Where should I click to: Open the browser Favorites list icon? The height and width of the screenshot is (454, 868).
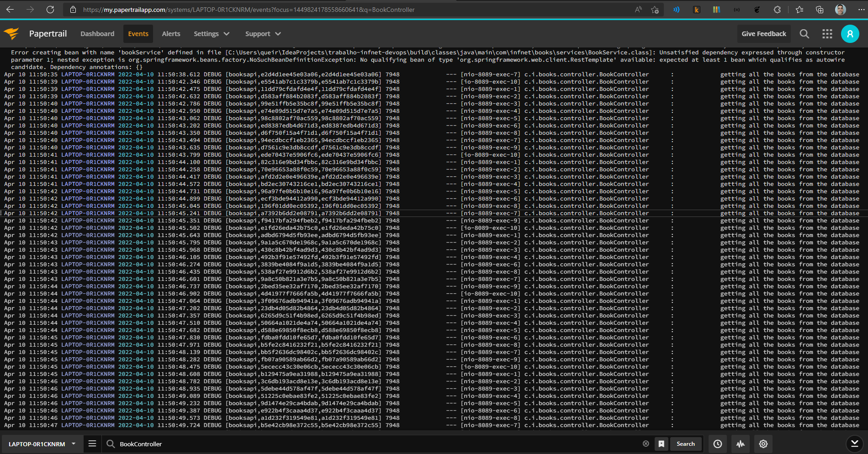[x=799, y=10]
